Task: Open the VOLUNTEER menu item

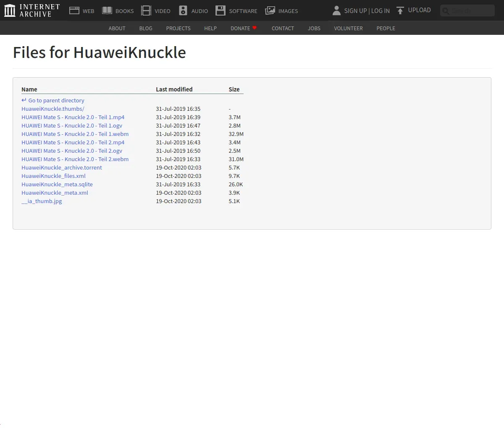Action: coord(348,28)
